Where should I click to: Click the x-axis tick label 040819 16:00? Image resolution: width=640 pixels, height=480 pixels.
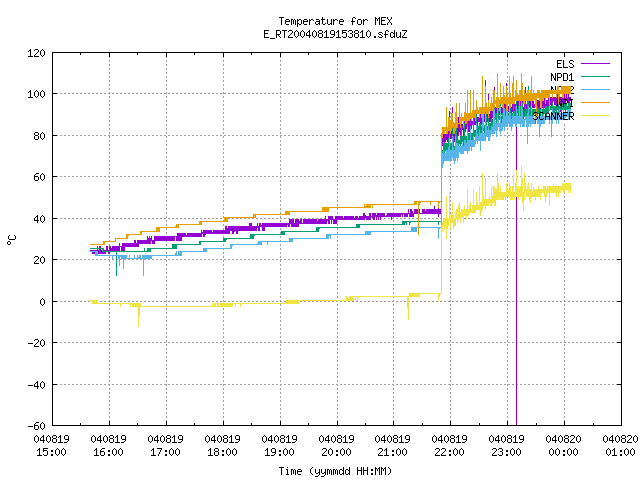[109, 446]
